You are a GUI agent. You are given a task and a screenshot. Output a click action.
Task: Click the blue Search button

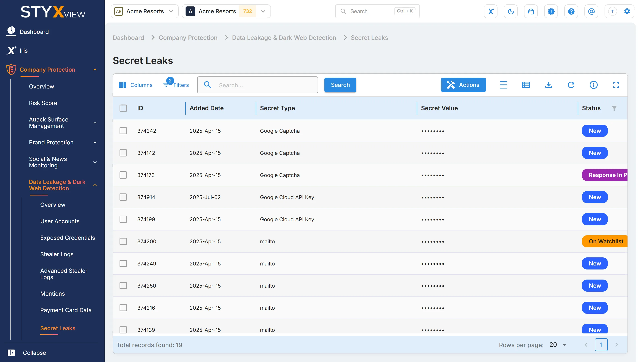click(x=340, y=85)
